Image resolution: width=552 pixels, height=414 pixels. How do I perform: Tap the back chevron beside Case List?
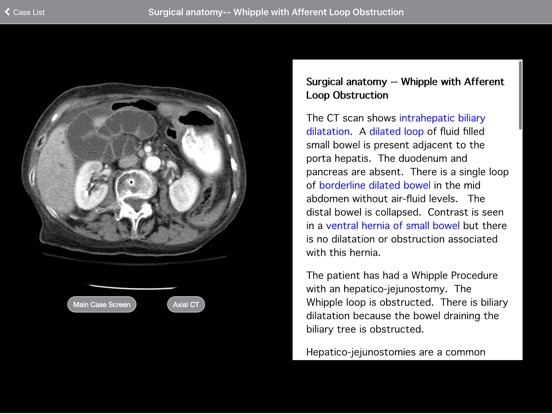point(7,12)
